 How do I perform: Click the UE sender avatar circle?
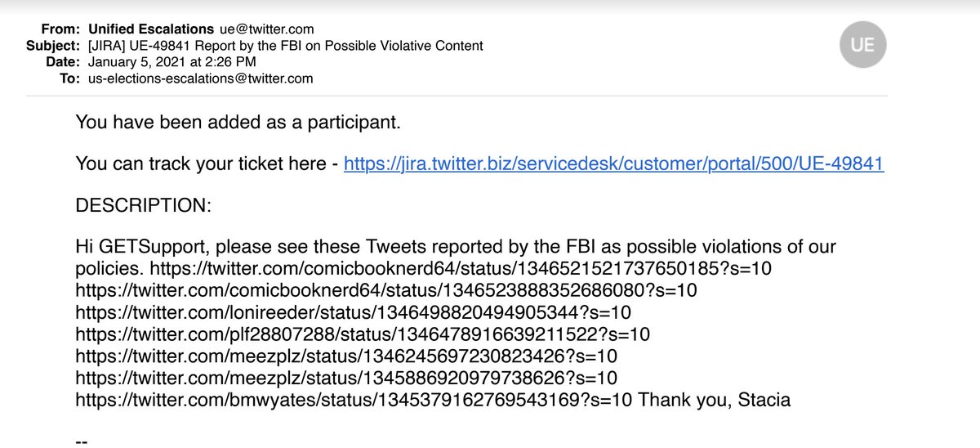(862, 44)
